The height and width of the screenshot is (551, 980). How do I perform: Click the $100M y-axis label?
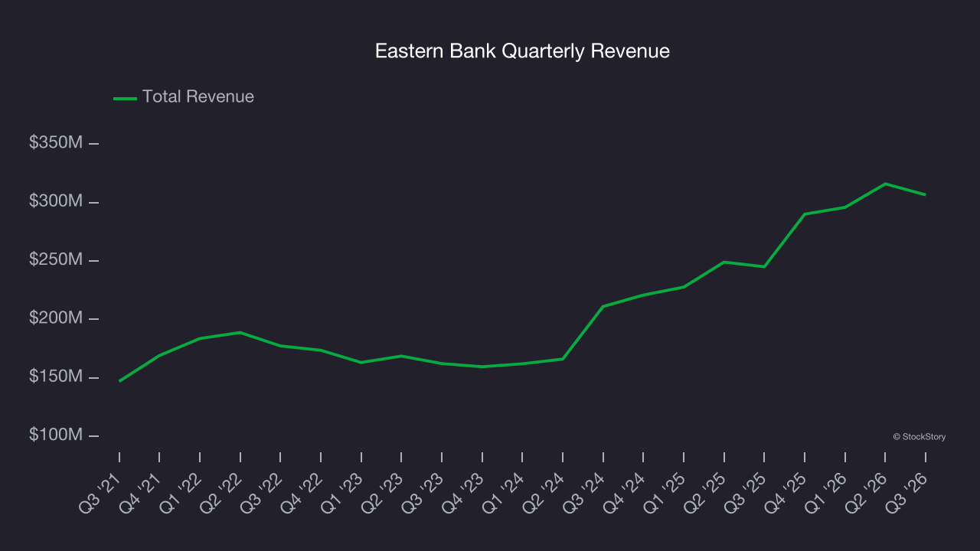pos(56,435)
